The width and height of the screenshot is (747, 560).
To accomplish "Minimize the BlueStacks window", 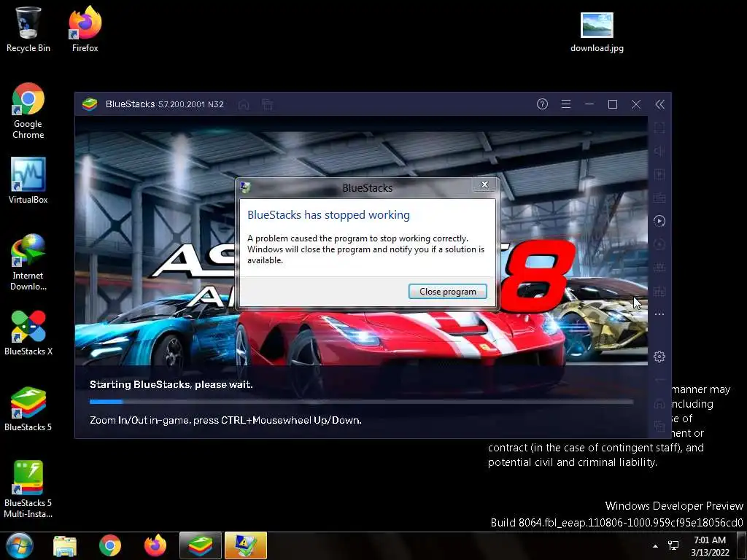I will [x=589, y=104].
